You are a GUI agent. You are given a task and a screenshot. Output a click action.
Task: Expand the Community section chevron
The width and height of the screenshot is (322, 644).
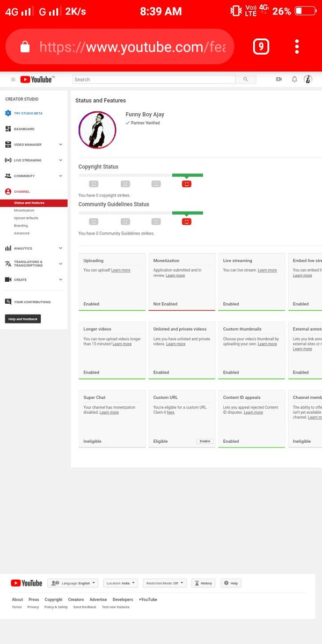tap(61, 175)
